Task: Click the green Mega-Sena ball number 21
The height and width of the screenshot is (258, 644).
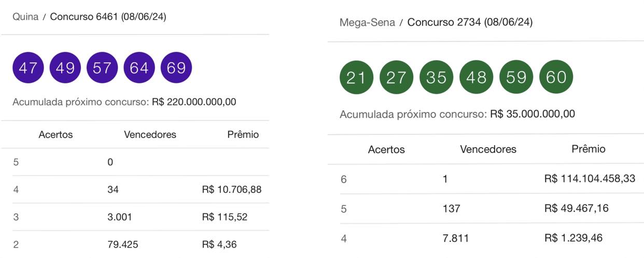Action: tap(356, 77)
